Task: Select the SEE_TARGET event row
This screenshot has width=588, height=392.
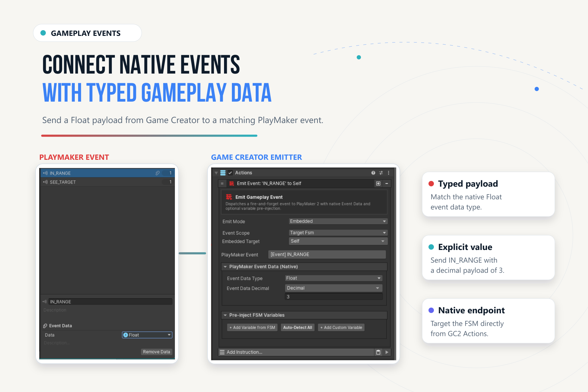Action: [107, 182]
